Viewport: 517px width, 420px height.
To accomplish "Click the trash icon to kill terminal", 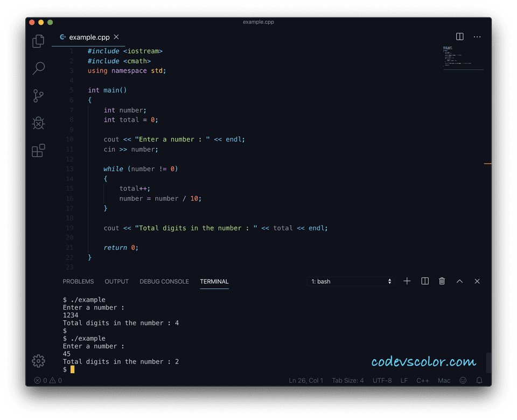I will (x=442, y=281).
